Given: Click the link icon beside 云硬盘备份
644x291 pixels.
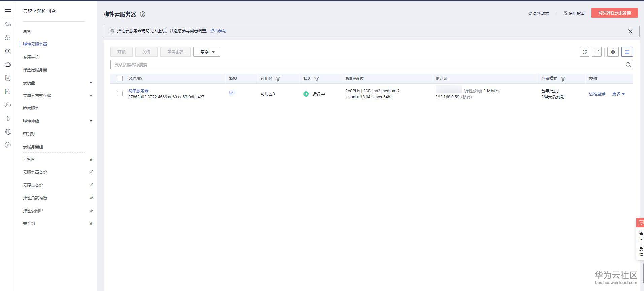Looking at the screenshot, I should click(x=92, y=185).
